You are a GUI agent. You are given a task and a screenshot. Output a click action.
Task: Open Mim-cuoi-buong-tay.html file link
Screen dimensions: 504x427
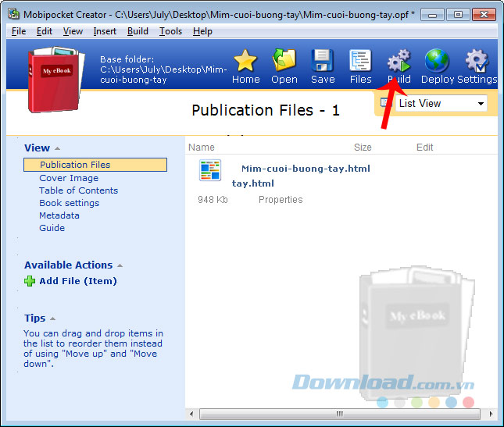point(306,169)
